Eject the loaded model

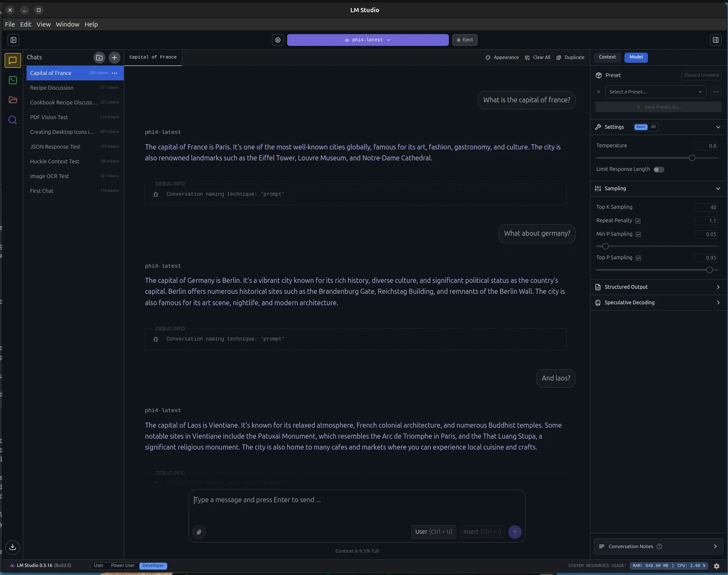coord(465,40)
